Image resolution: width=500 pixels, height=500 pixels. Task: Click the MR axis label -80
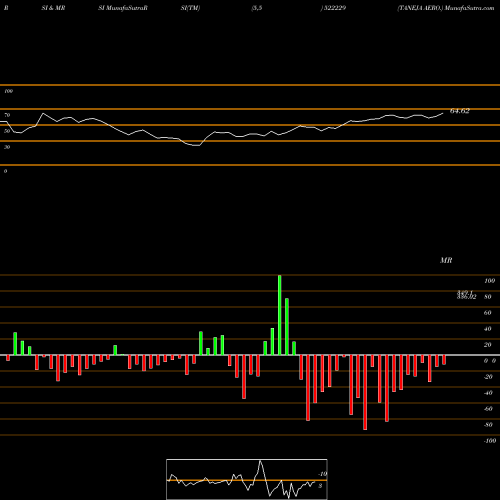(x=488, y=425)
